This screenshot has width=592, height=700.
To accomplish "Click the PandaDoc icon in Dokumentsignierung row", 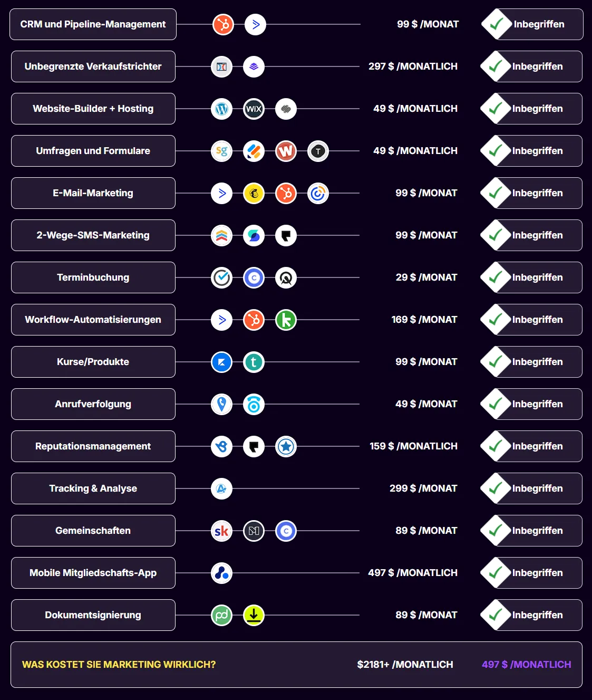I will [222, 615].
